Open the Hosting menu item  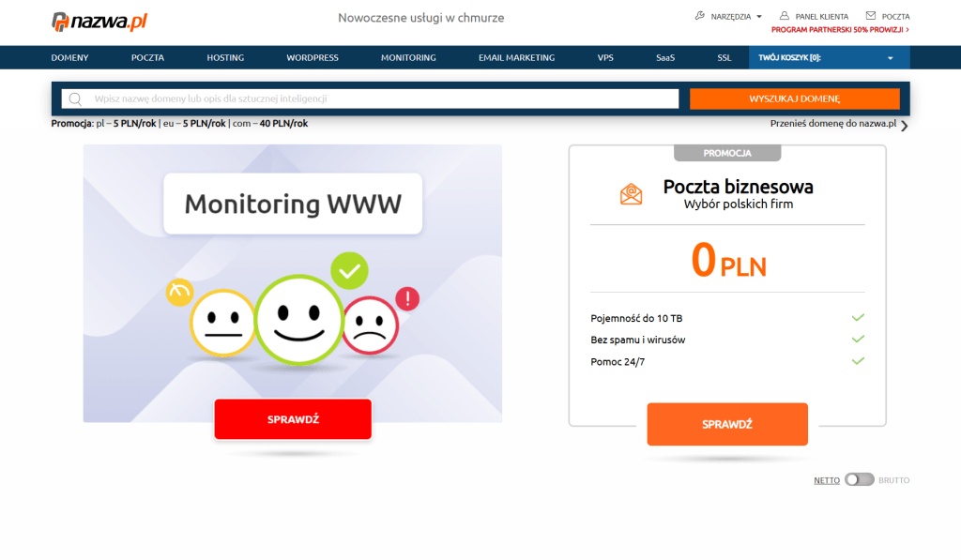click(225, 58)
